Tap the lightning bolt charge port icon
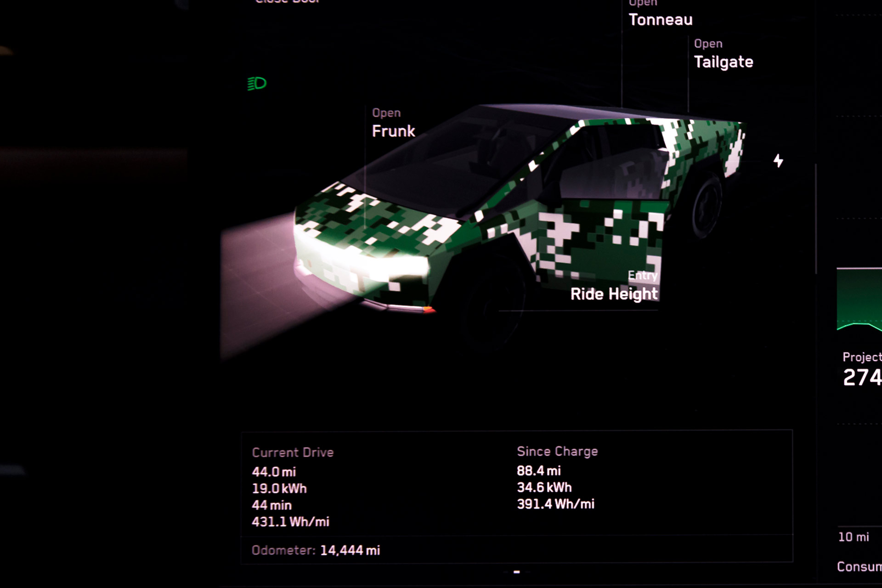Viewport: 882px width, 588px height. (x=778, y=160)
